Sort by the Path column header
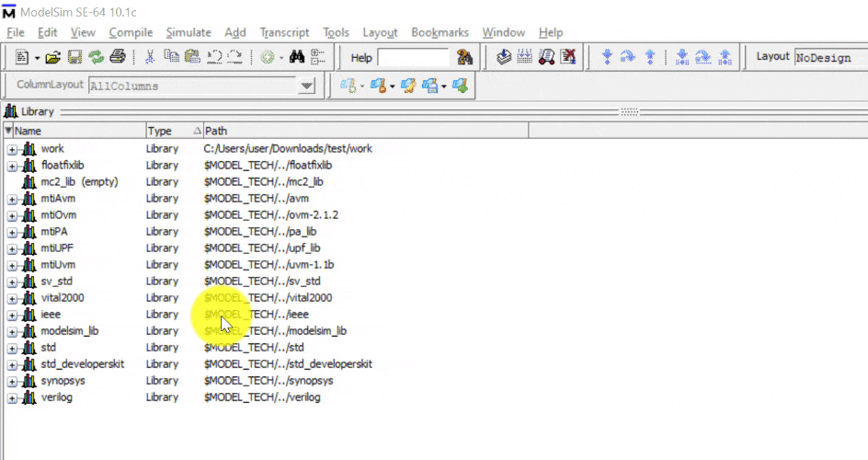This screenshot has width=868, height=460. pos(366,131)
